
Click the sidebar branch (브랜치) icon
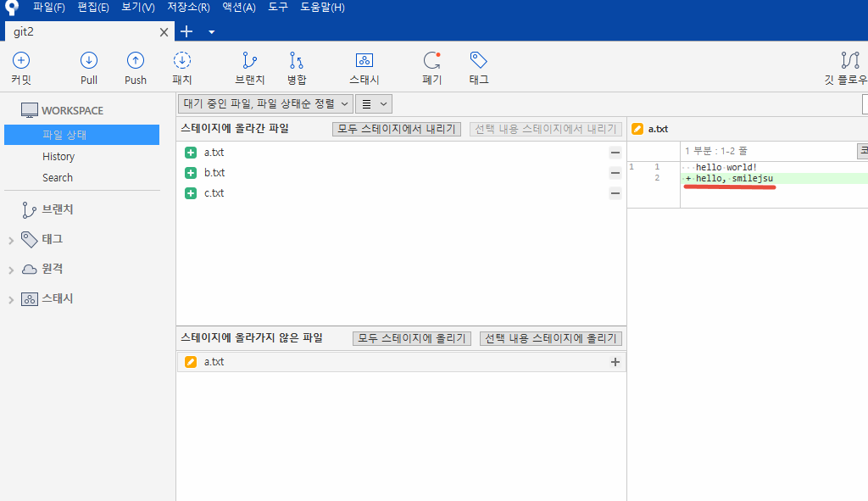[29, 210]
